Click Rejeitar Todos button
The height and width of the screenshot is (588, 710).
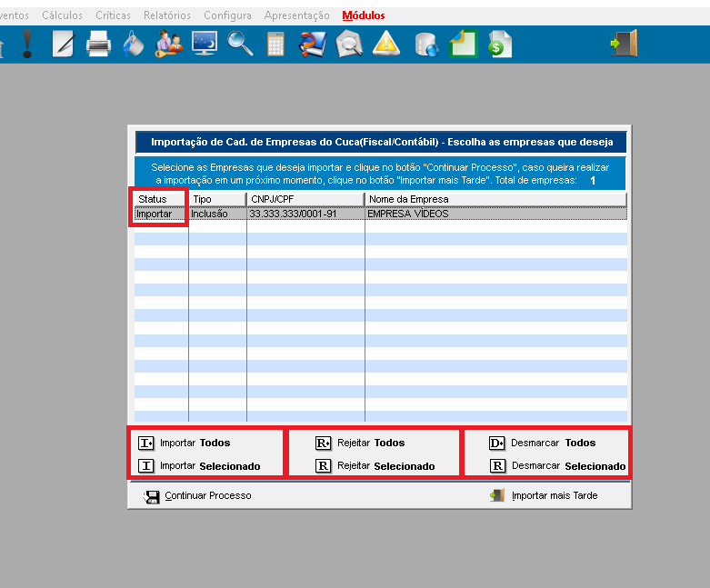tap(360, 443)
